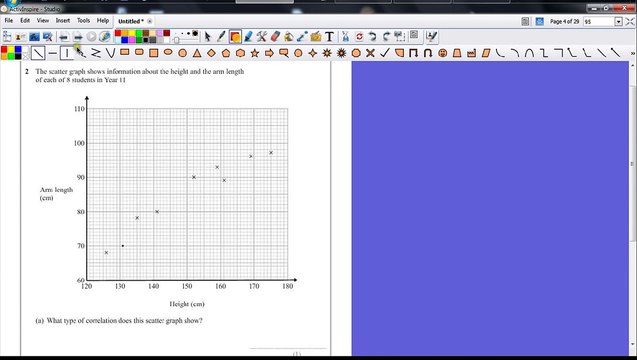Select the Text tool
Screen dimensions: 637x360
329,37
